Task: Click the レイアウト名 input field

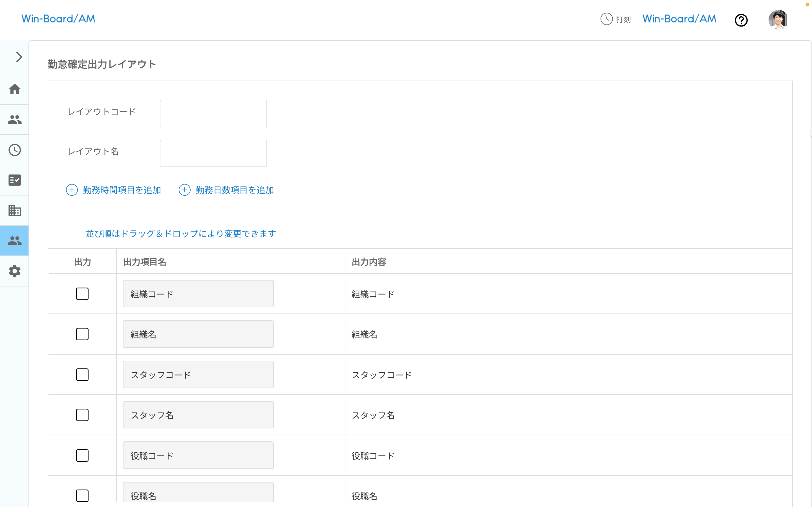Action: 213,153
